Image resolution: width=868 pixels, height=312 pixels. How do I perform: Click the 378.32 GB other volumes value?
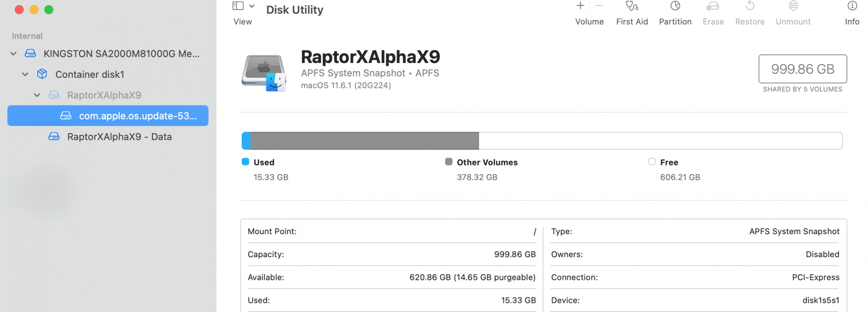coord(477,177)
